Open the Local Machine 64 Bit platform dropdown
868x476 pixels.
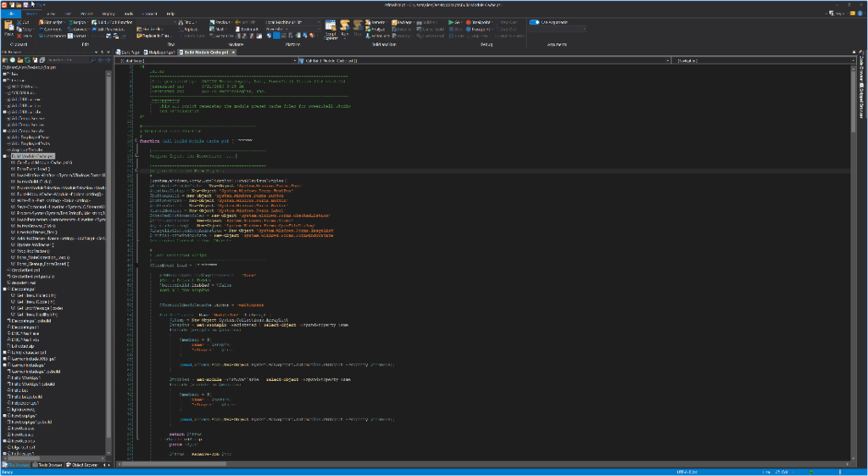(x=292, y=22)
